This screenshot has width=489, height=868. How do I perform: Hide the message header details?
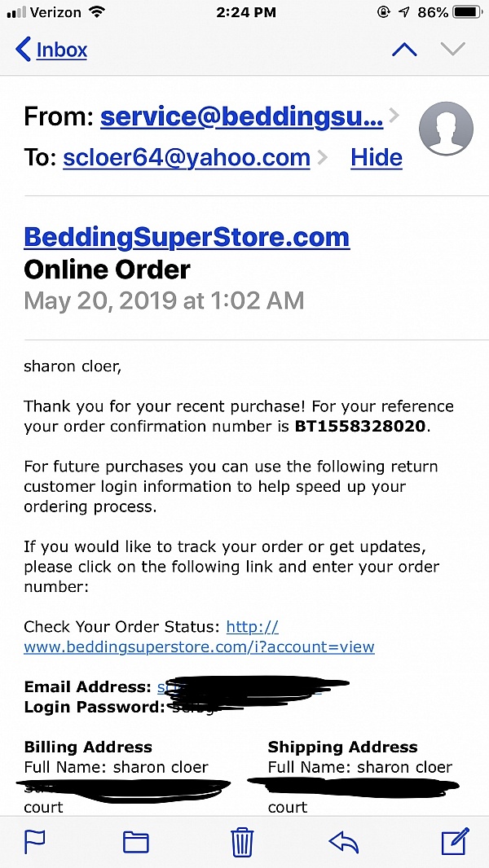[376, 157]
